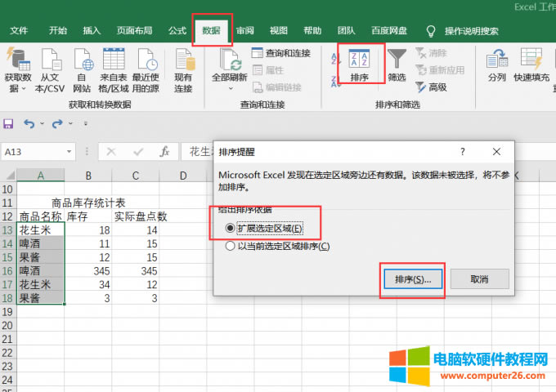Click Cancel (取消) in sort warning dialog
This screenshot has height=392, width=556.
click(479, 279)
